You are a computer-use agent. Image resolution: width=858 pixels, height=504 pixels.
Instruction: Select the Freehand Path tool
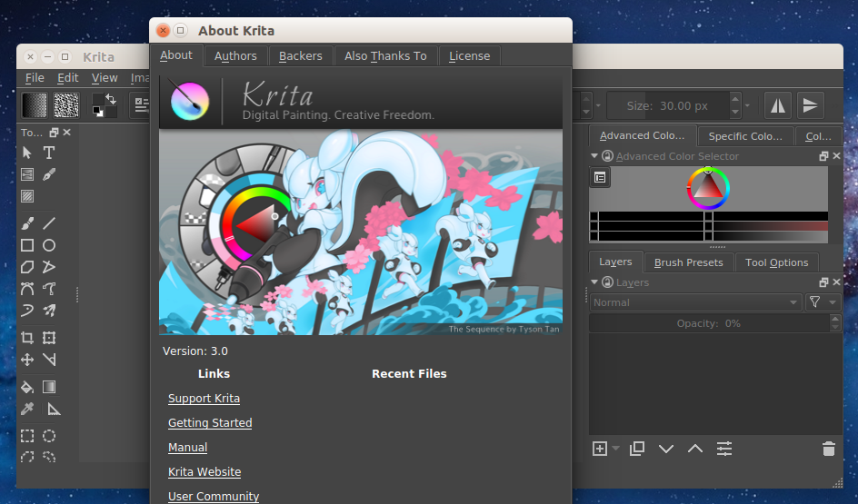click(x=49, y=289)
